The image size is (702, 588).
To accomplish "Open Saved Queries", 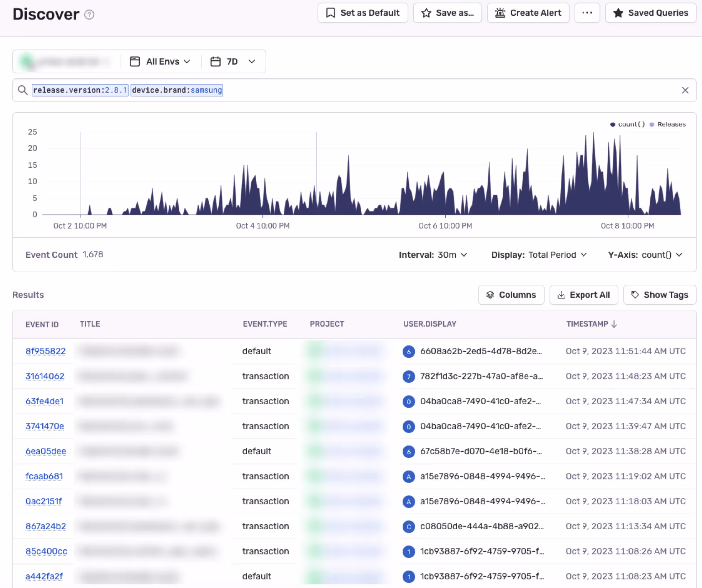I will [x=650, y=13].
